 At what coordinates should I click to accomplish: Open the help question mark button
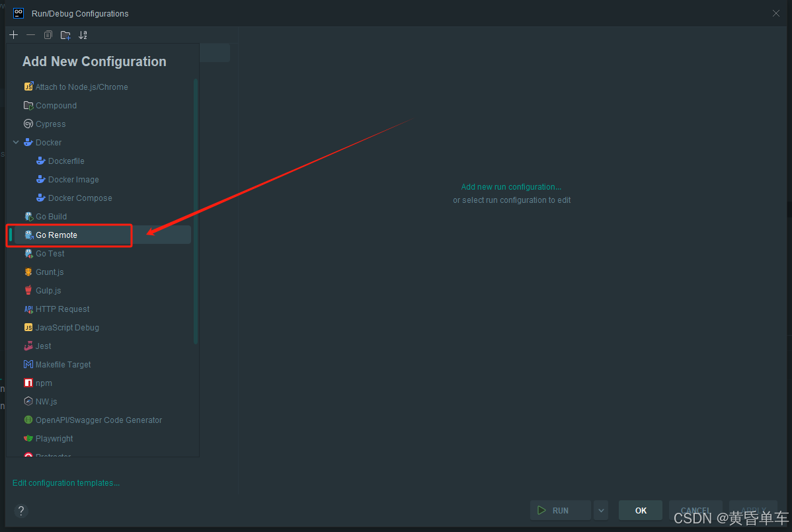tap(20, 511)
